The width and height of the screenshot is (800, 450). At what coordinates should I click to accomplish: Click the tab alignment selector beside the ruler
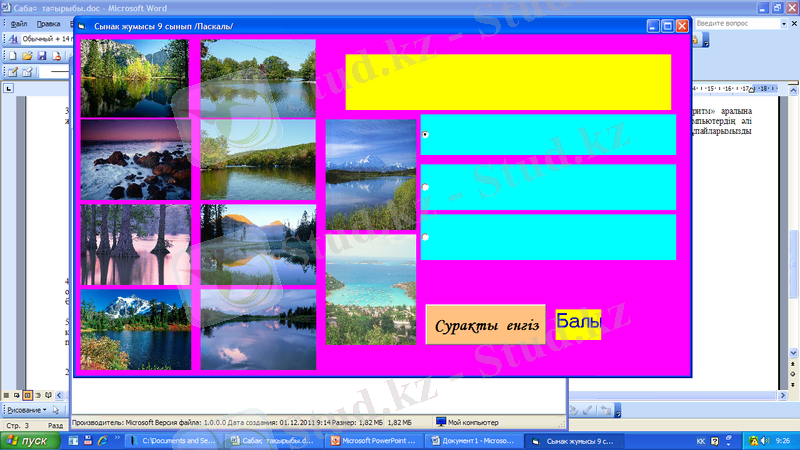8,89
